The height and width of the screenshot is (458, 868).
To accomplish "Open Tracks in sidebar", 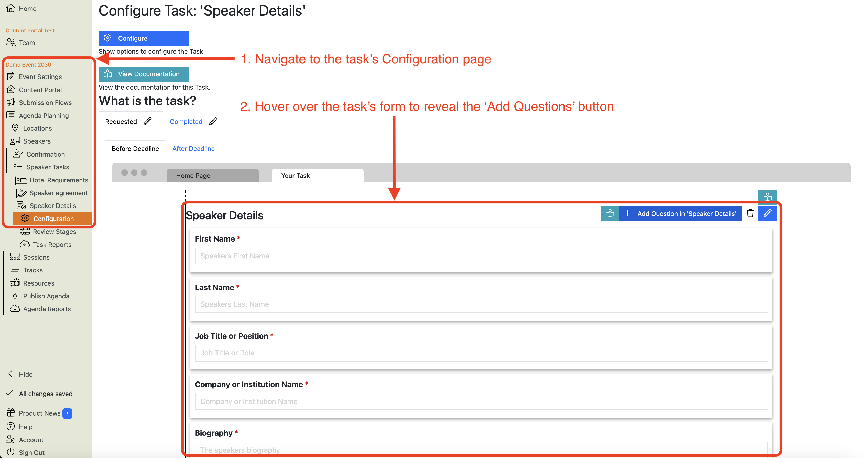I will 27,270.
